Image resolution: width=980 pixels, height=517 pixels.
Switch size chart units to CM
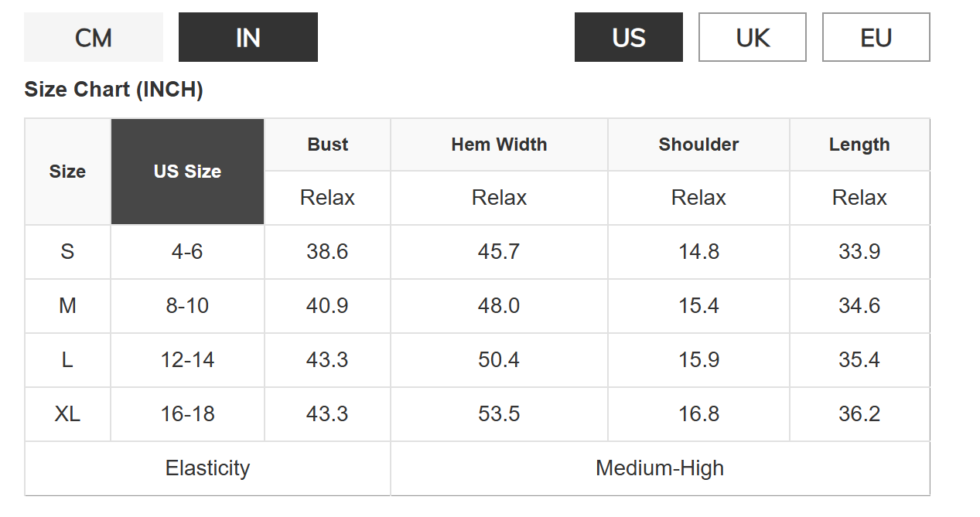94,37
